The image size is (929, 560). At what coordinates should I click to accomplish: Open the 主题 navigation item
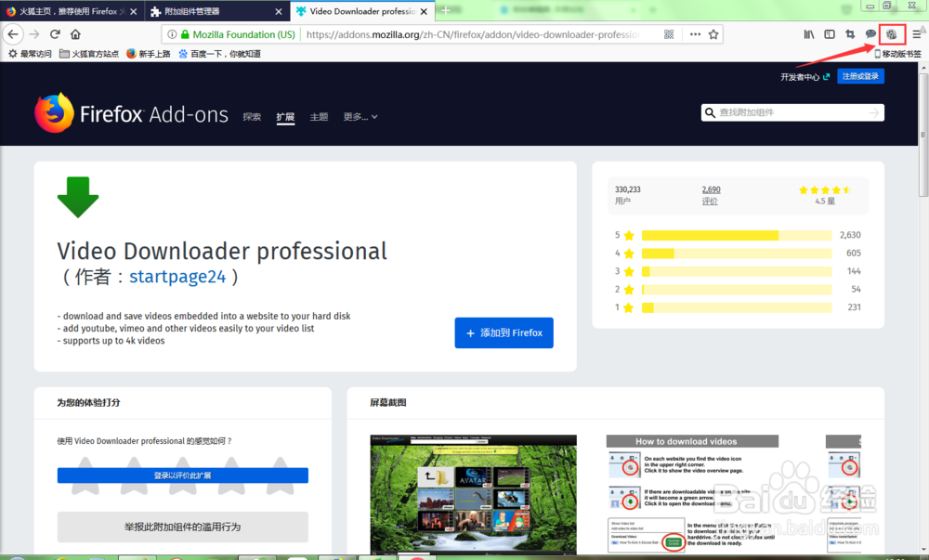[x=319, y=117]
